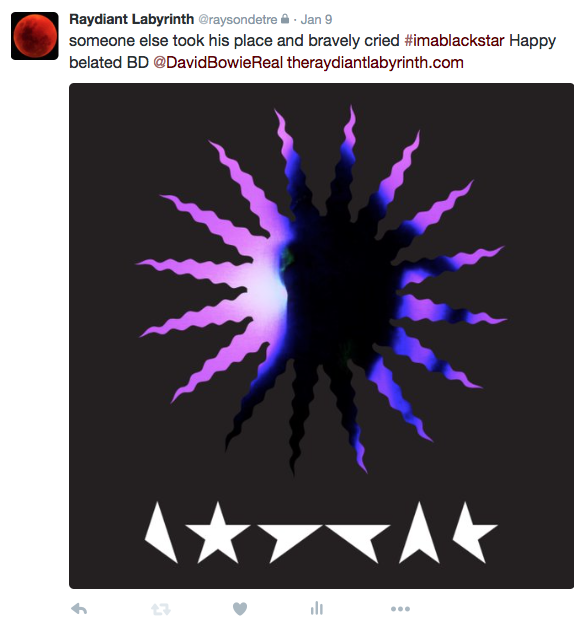Click the white five-pointed star glyph in artwork

[218, 532]
